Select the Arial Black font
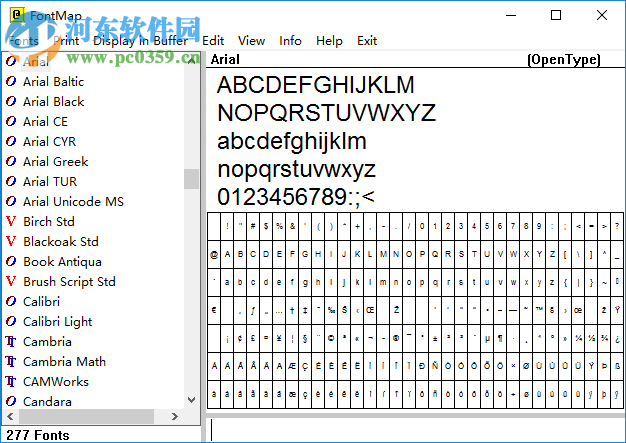The image size is (626, 443). [53, 101]
